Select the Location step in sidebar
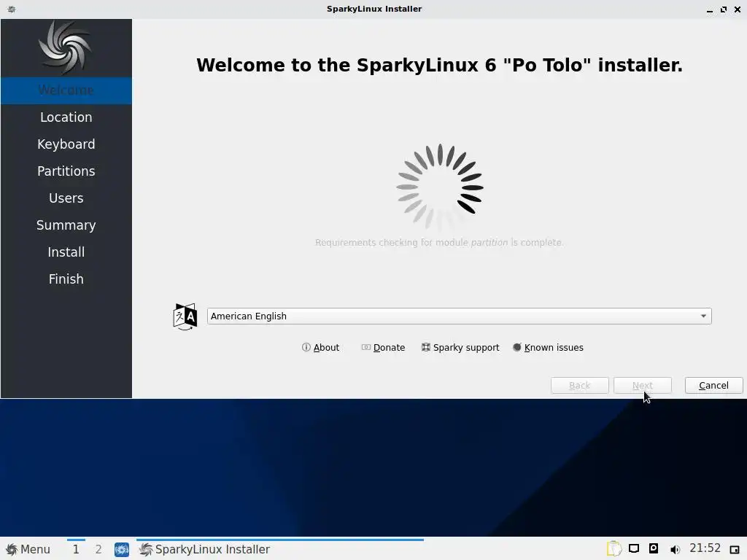Screen dimensions: 747x560 point(66,117)
